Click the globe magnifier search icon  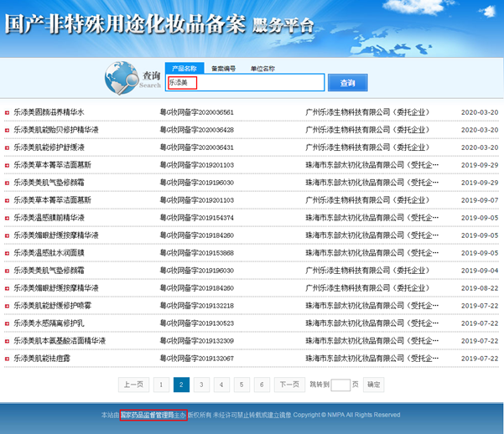click(122, 78)
